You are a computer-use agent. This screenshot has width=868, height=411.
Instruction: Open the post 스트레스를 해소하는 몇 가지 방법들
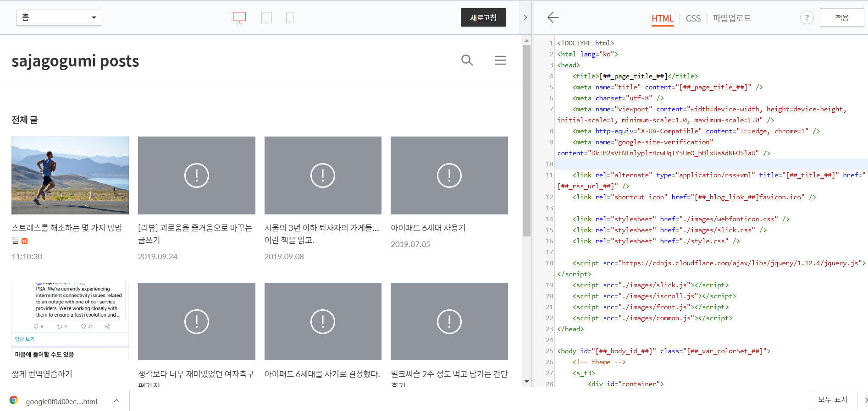click(67, 234)
